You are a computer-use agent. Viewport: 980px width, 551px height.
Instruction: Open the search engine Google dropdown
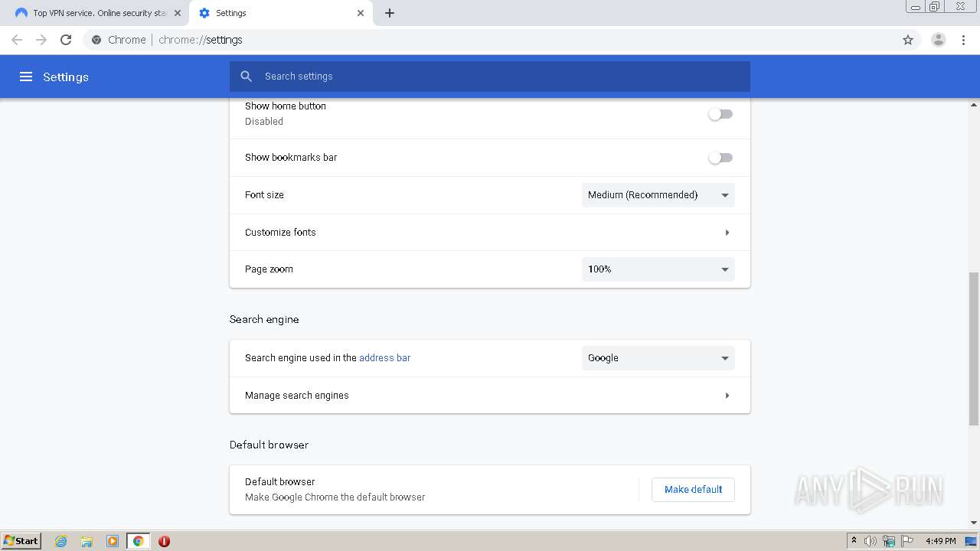click(658, 358)
